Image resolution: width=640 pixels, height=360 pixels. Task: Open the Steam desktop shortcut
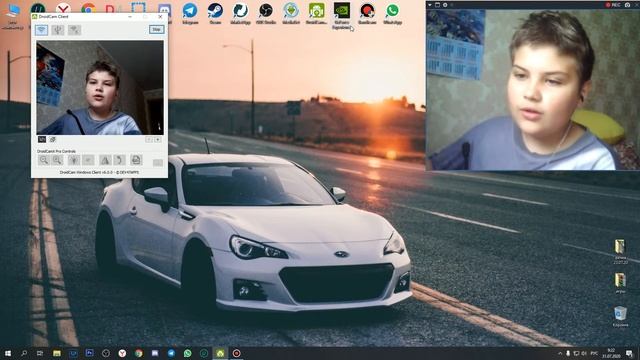pyautogui.click(x=215, y=13)
